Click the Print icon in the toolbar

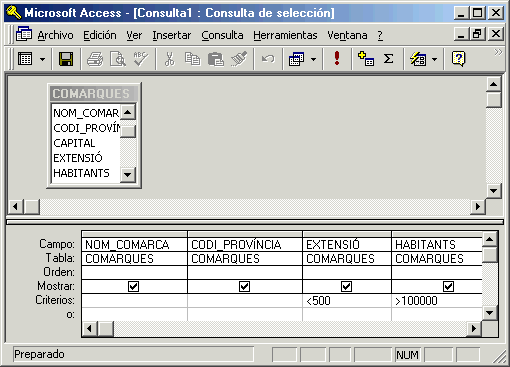[x=95, y=59]
